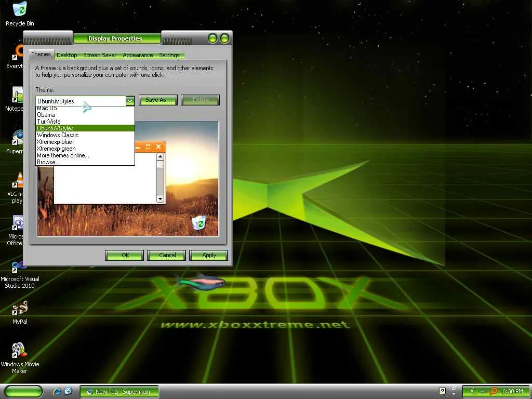The height and width of the screenshot is (399, 532).
Task: Choose the Obama theme
Action: (85, 115)
